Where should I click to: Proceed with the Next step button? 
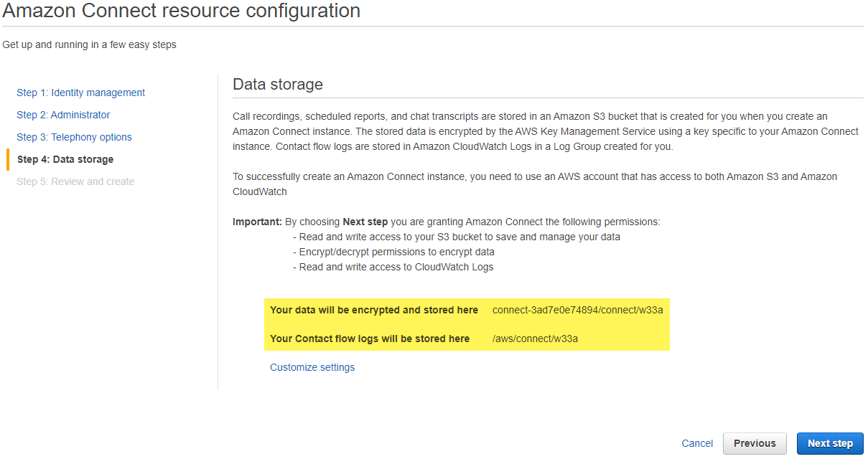[830, 443]
